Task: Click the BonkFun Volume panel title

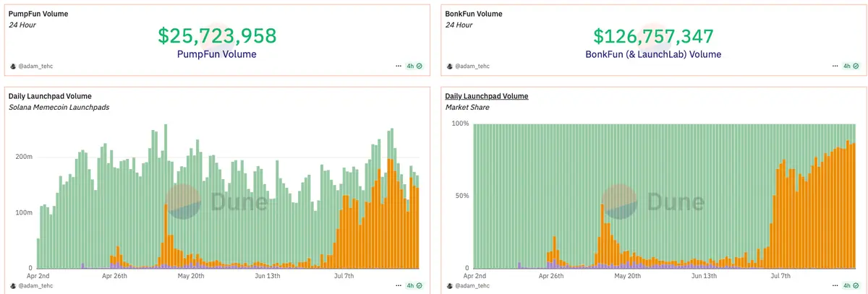Action: [474, 14]
